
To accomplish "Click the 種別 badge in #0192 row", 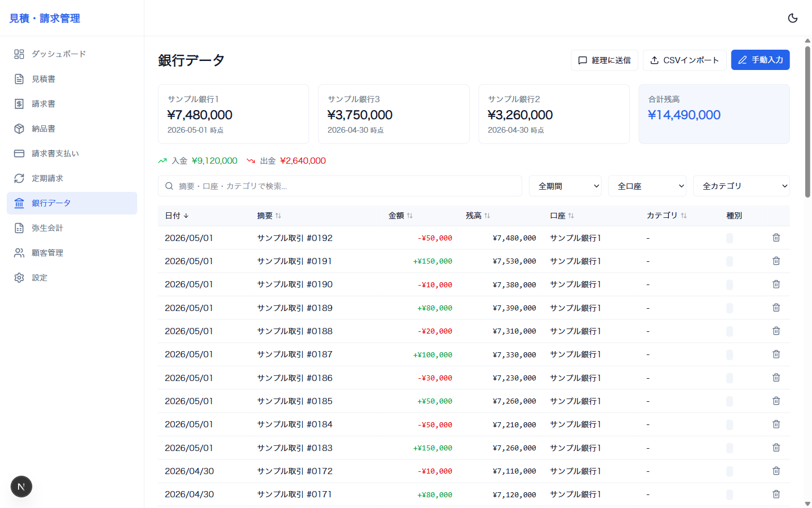I will point(730,238).
